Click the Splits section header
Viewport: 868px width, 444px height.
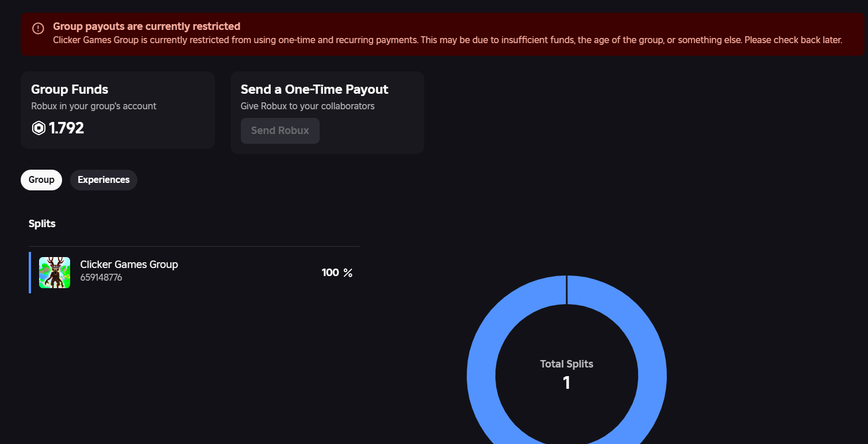point(42,223)
